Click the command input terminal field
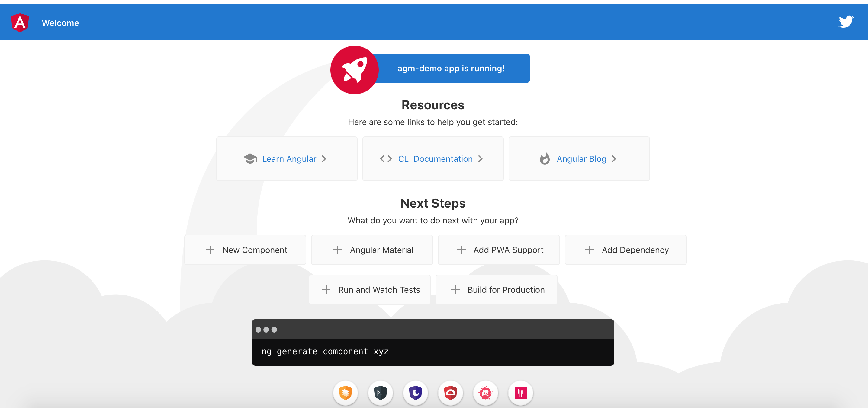Viewport: 868px width, 408px height. point(433,351)
